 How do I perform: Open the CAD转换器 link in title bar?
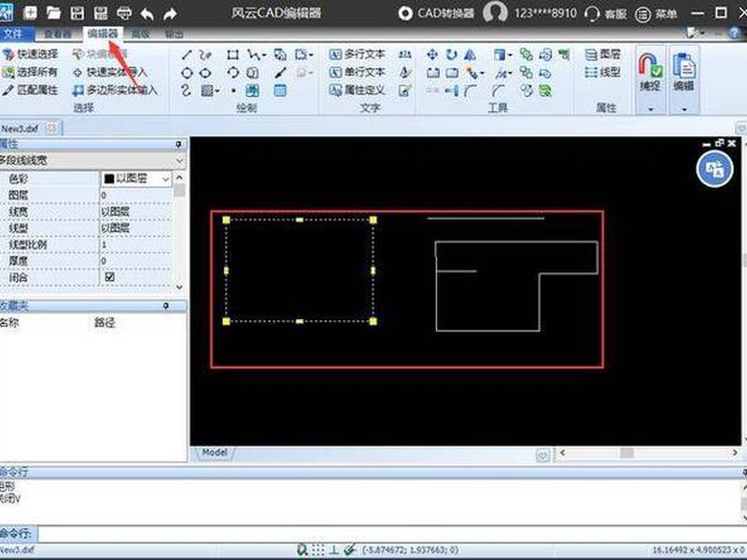437,13
